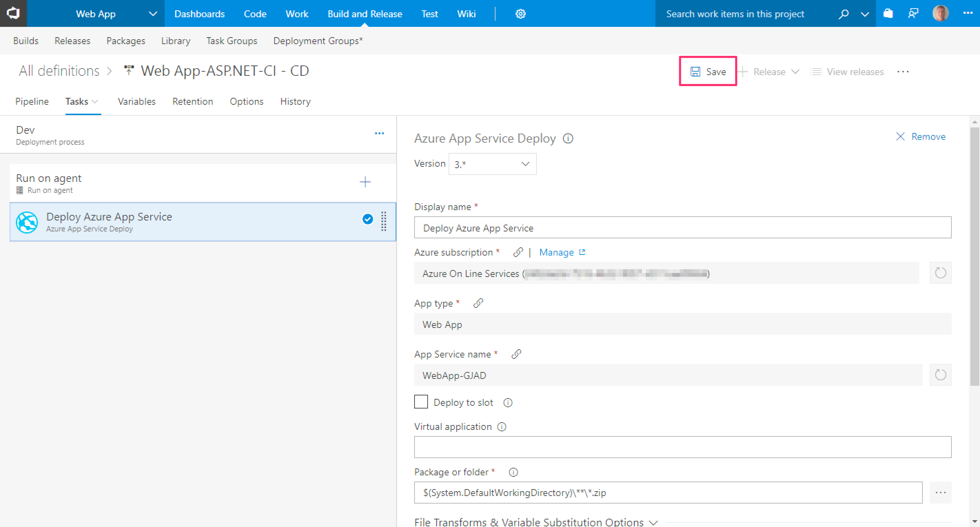Viewport: 980px width, 527px height.
Task: Open the marketplace shopping bag icon
Action: click(888, 14)
